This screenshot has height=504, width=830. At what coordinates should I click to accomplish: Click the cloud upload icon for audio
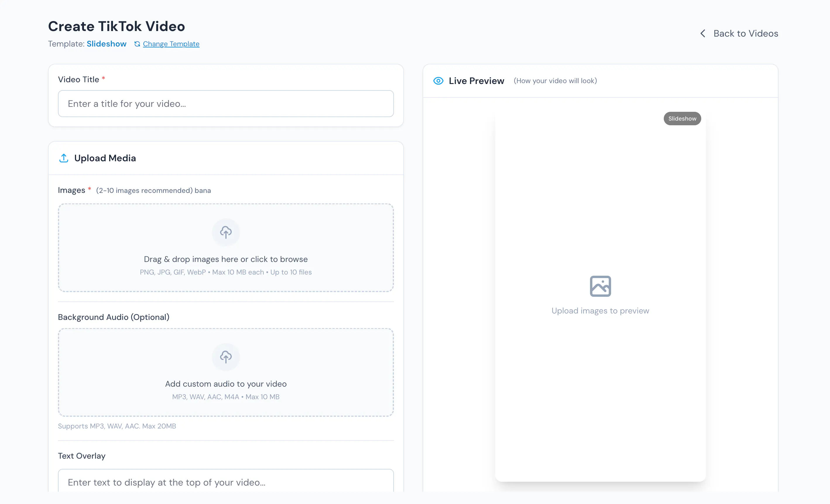(x=226, y=357)
